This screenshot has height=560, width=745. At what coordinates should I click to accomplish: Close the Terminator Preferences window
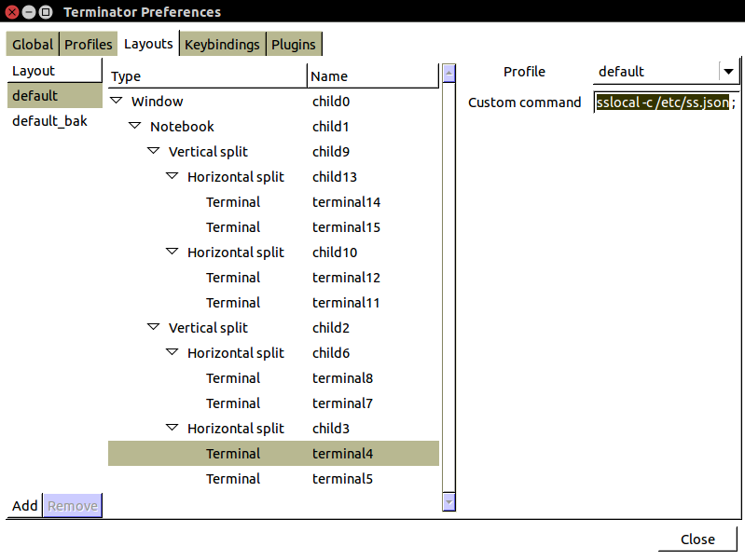click(12, 12)
